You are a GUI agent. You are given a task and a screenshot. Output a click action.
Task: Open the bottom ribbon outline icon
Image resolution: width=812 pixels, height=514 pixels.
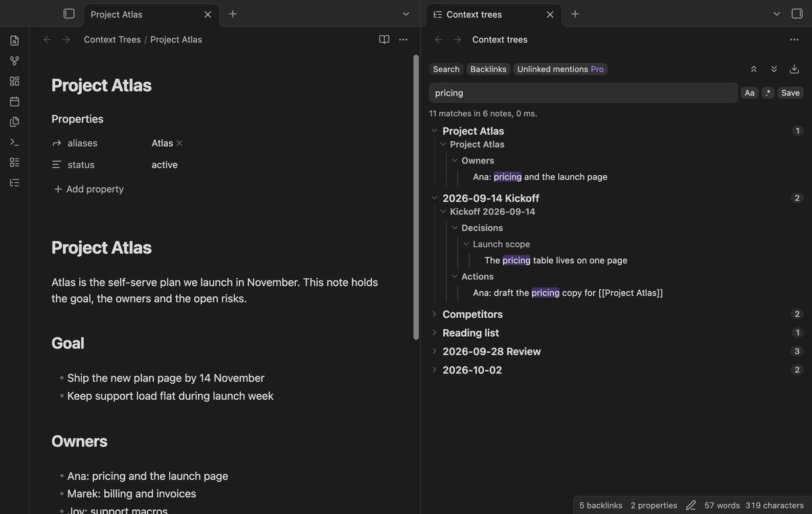tap(14, 183)
